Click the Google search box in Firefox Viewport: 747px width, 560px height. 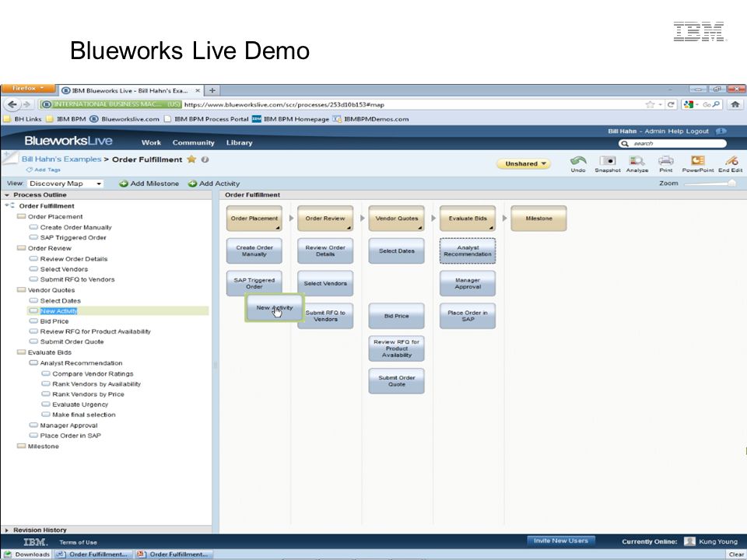click(702, 104)
